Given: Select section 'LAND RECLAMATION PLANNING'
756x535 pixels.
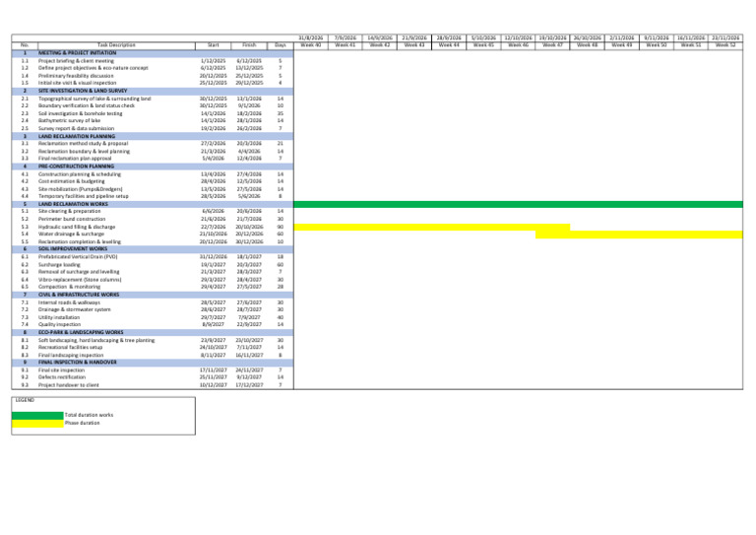Looking at the screenshot, I should click(x=77, y=137).
